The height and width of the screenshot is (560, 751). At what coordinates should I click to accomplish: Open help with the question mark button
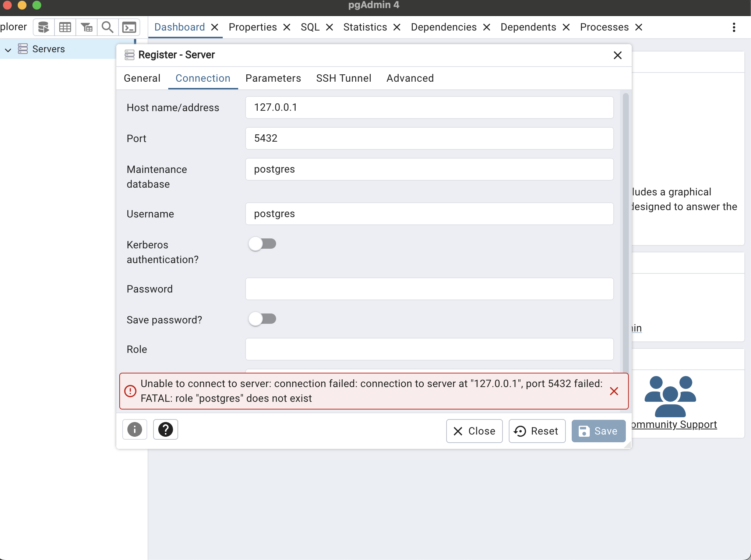click(166, 429)
